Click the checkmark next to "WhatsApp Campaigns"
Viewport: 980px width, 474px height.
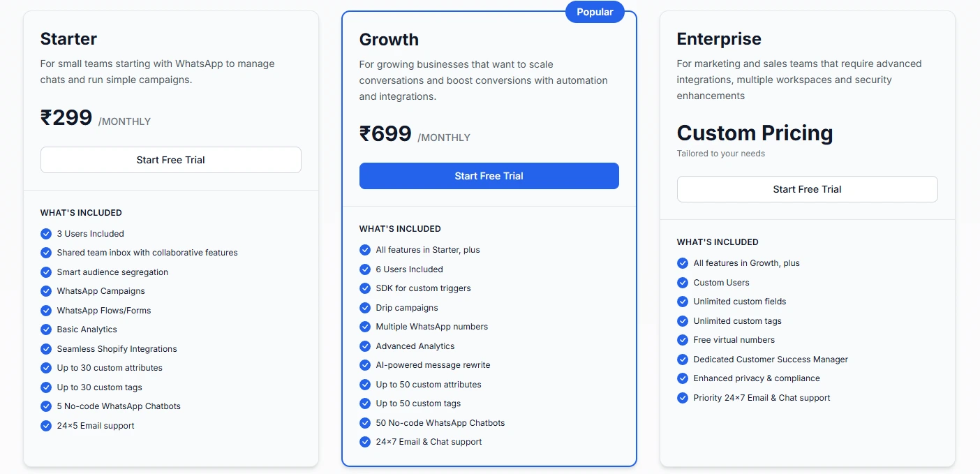click(x=46, y=291)
